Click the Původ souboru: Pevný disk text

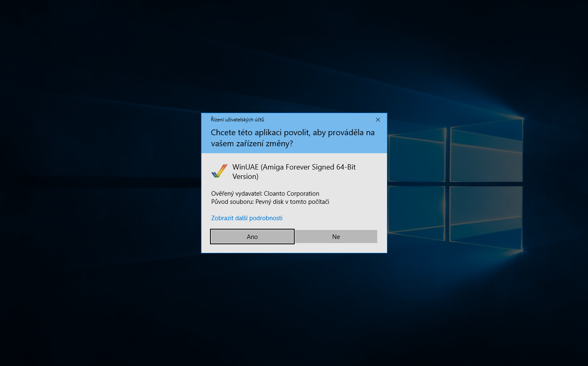(x=270, y=202)
